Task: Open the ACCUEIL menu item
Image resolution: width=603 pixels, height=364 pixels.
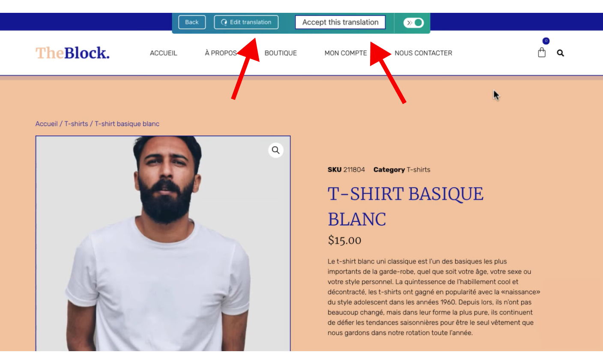Action: [164, 53]
